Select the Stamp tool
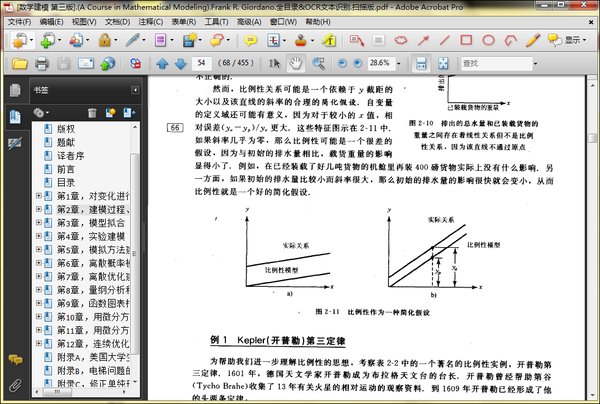Viewport: 600px width, 404px height. coord(301,40)
